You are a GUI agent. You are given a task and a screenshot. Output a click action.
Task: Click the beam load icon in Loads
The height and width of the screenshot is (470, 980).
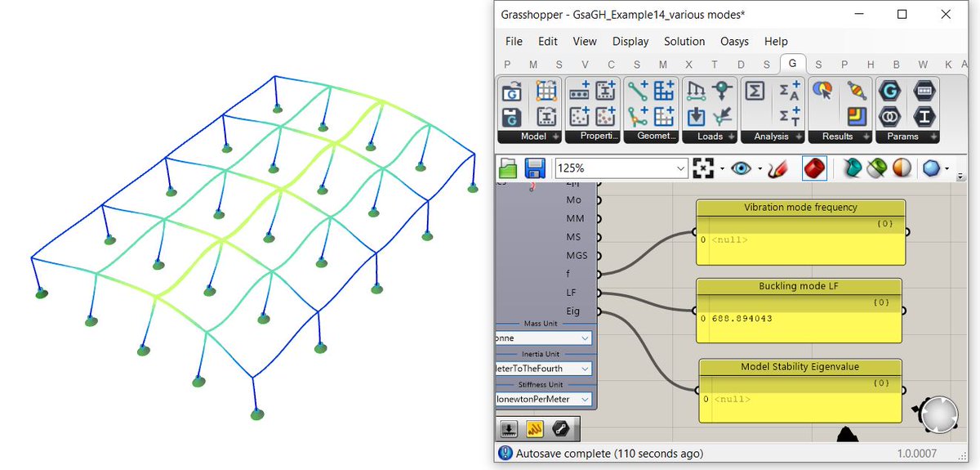point(697,91)
